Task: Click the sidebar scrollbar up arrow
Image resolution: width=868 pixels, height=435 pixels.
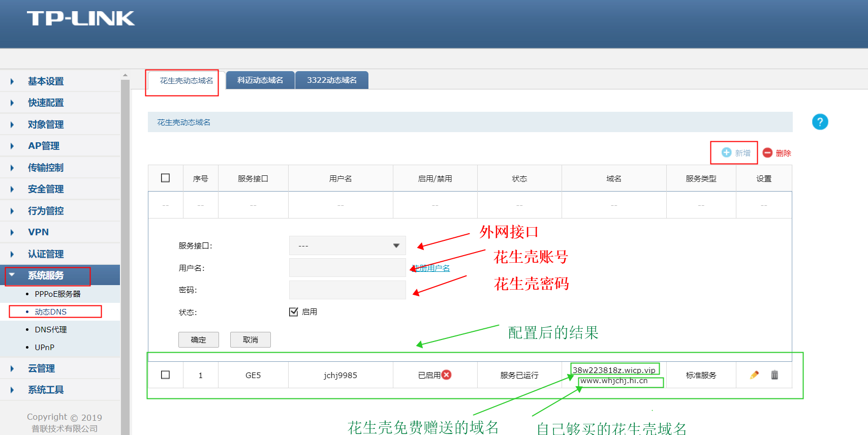Action: pos(125,75)
